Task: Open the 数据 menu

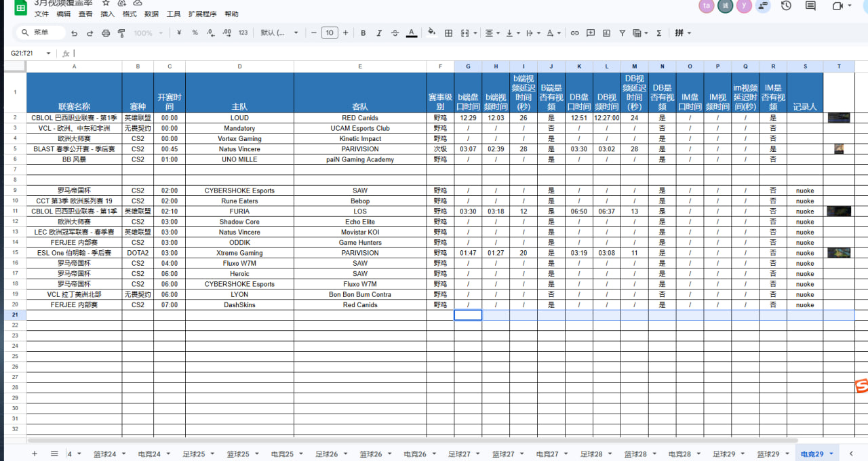Action: [152, 14]
